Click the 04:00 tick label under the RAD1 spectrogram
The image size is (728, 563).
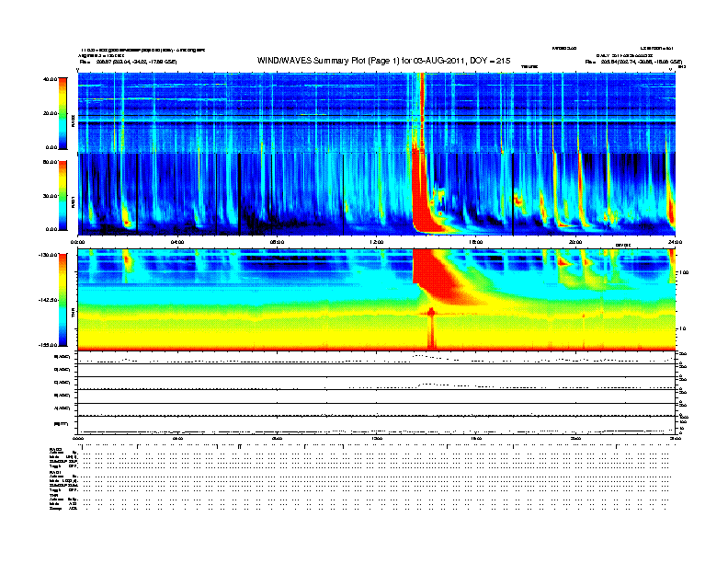177,242
